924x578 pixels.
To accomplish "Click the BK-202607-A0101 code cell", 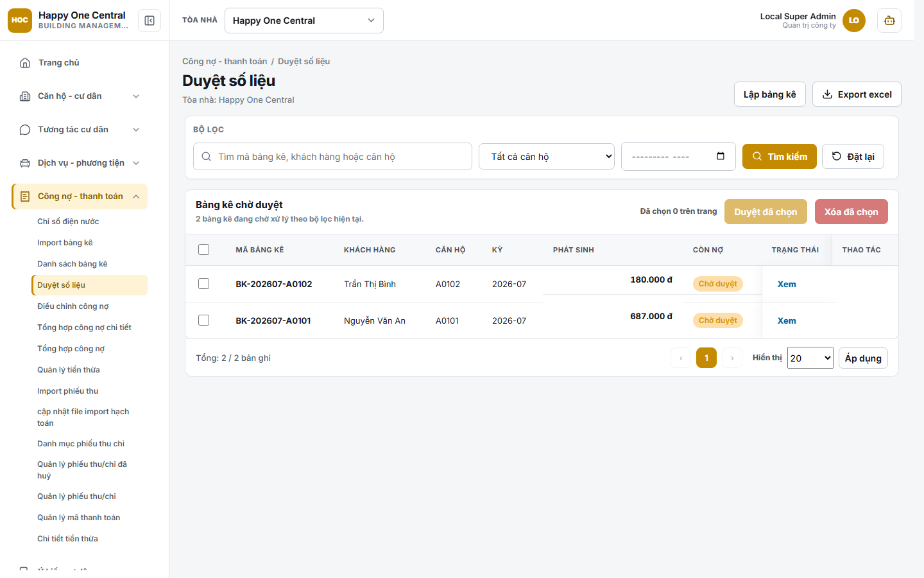I will (x=273, y=321).
